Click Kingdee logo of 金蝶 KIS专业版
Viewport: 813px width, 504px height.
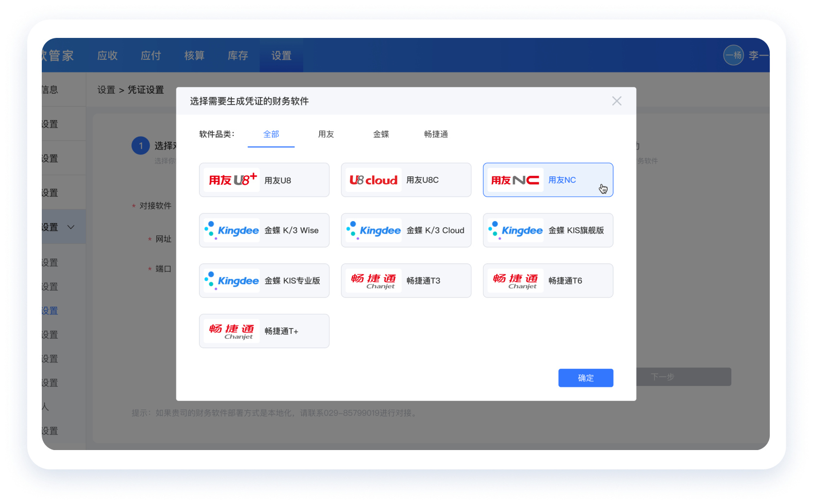pos(231,280)
